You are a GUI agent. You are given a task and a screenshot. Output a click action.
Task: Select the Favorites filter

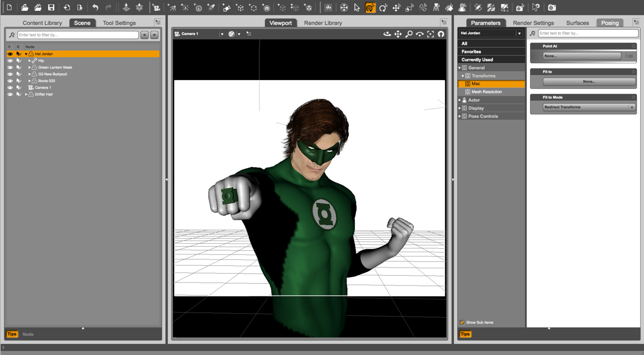click(491, 51)
